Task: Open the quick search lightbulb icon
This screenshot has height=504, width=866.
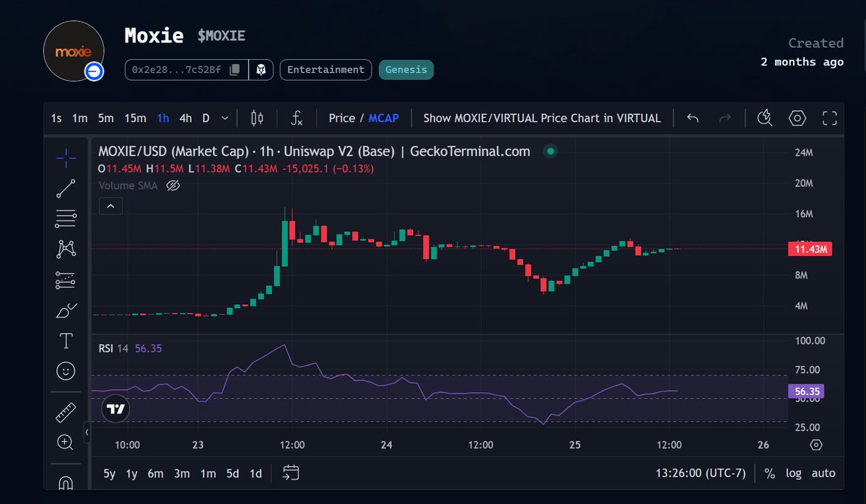Action: (765, 118)
